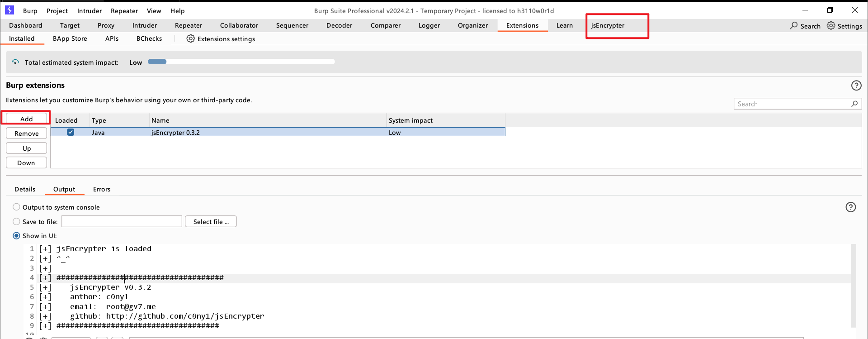Open the BApp Store sub-tab
Screen dimensions: 868x339
[x=70, y=38]
